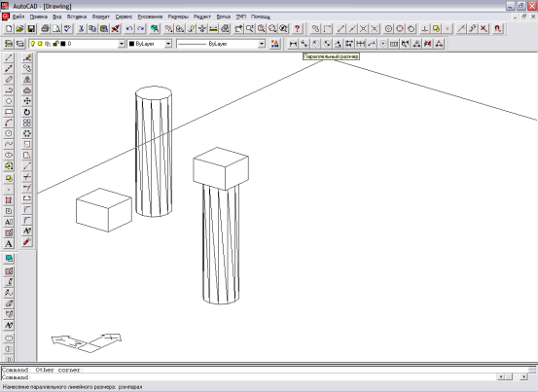
Task: Toggle layer on/off lightbulb icon
Action: pyautogui.click(x=33, y=44)
